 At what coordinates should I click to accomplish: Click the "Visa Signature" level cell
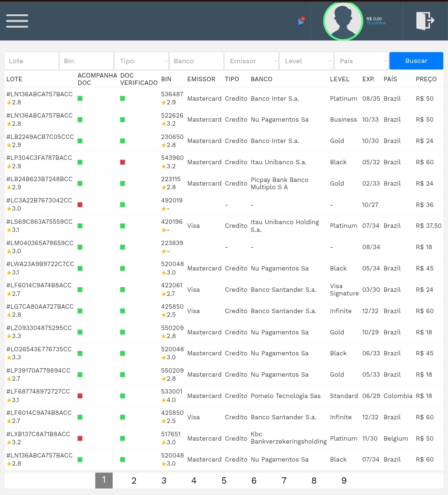point(344,290)
